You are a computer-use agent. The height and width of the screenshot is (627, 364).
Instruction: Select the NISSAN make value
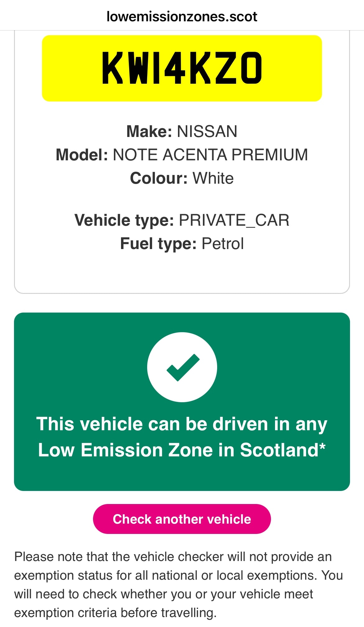click(207, 131)
